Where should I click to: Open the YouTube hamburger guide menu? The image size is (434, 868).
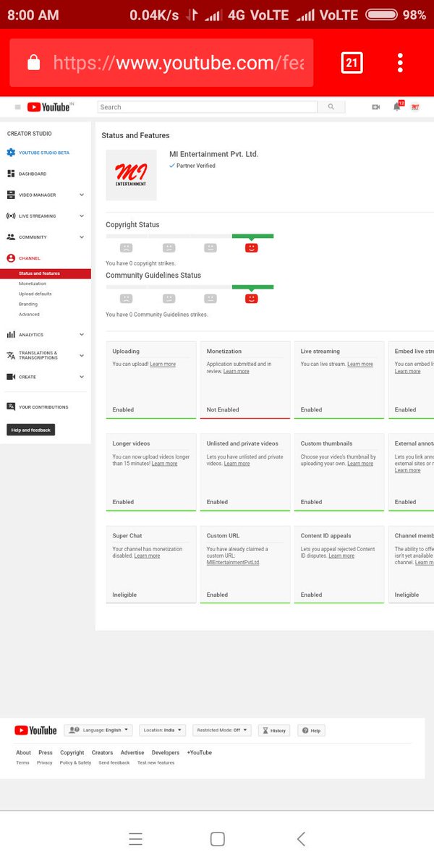pos(18,107)
